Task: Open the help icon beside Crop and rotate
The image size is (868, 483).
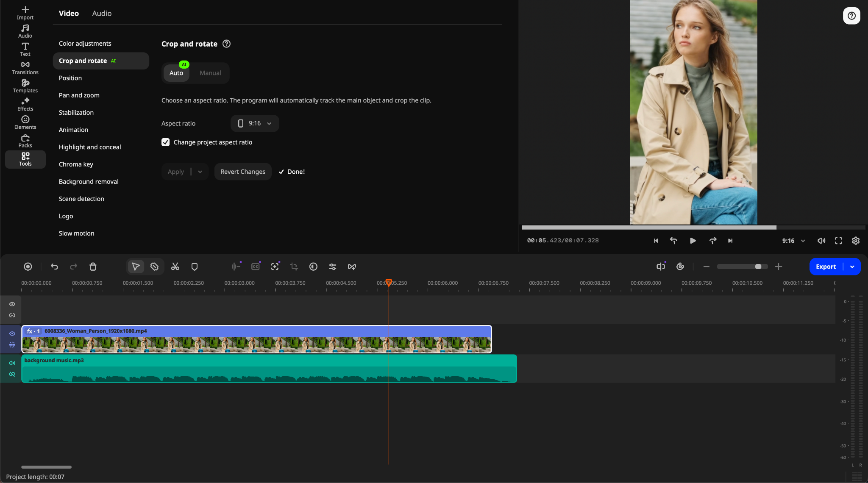Action: point(227,44)
